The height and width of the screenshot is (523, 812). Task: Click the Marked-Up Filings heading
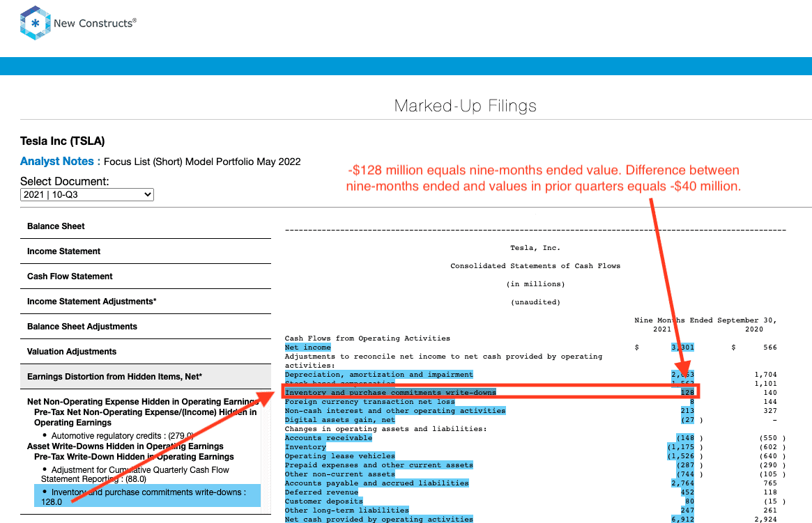click(465, 106)
